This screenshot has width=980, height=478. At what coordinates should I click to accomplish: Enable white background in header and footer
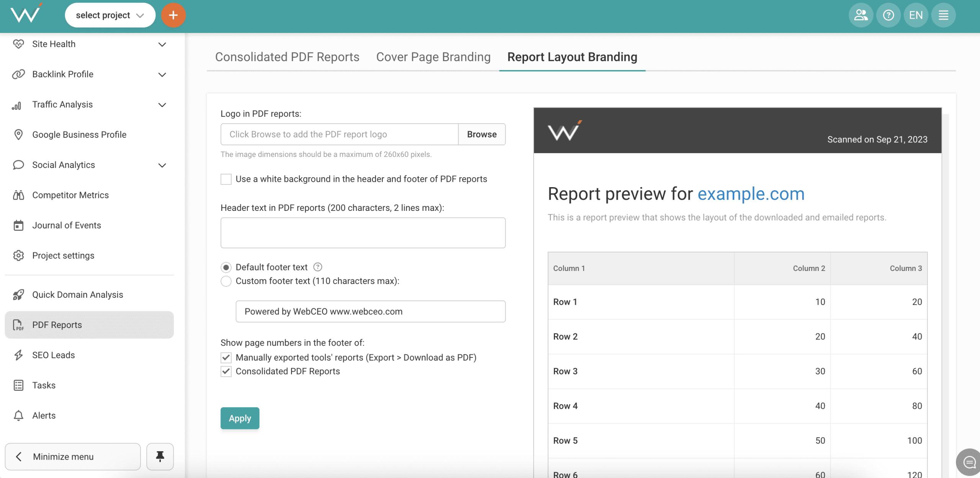click(x=226, y=179)
